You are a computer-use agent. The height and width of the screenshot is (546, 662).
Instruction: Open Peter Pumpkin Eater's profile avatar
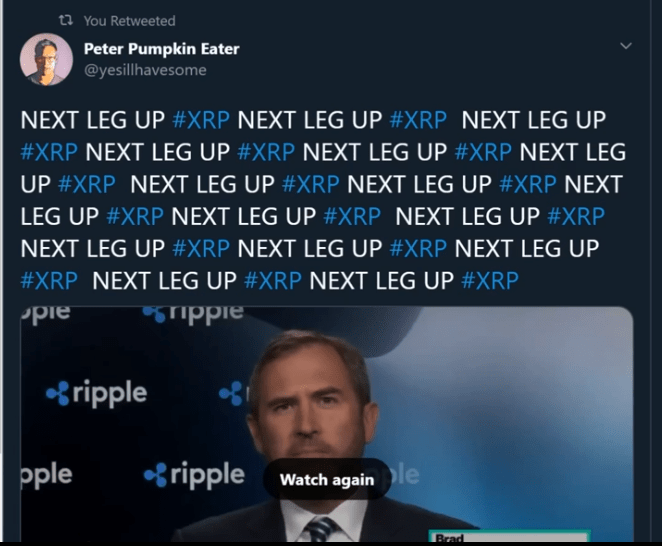(46, 59)
